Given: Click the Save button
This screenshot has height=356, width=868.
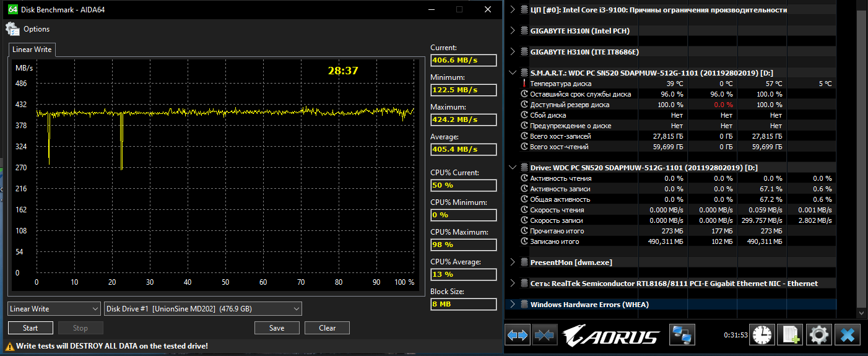Looking at the screenshot, I should (x=277, y=328).
